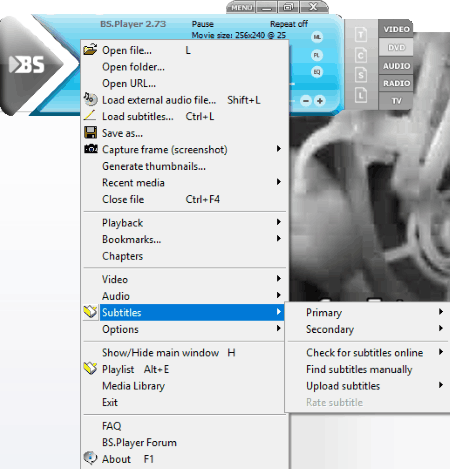The width and height of the screenshot is (450, 469).
Task: Click the L page icon in side panel
Action: click(x=361, y=96)
